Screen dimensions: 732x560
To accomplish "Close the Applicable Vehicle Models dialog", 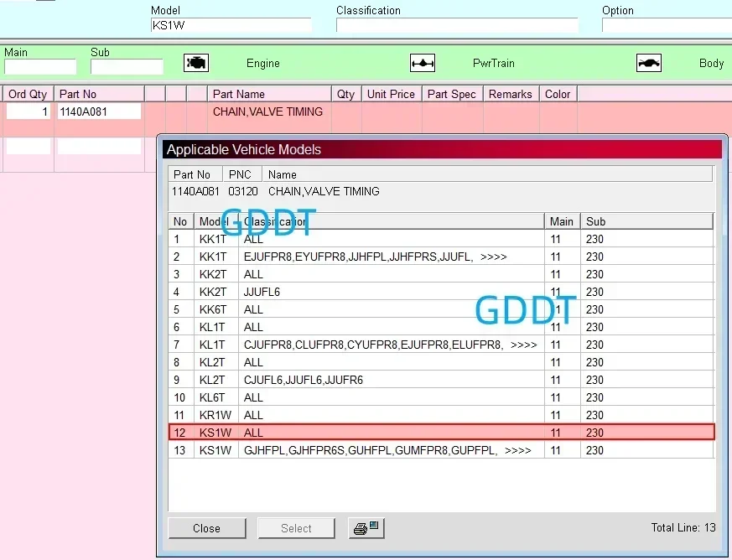I will coord(207,528).
